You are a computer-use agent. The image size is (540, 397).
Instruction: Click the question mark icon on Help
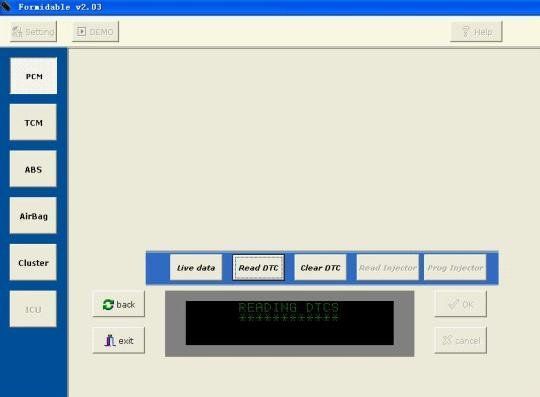coord(466,32)
